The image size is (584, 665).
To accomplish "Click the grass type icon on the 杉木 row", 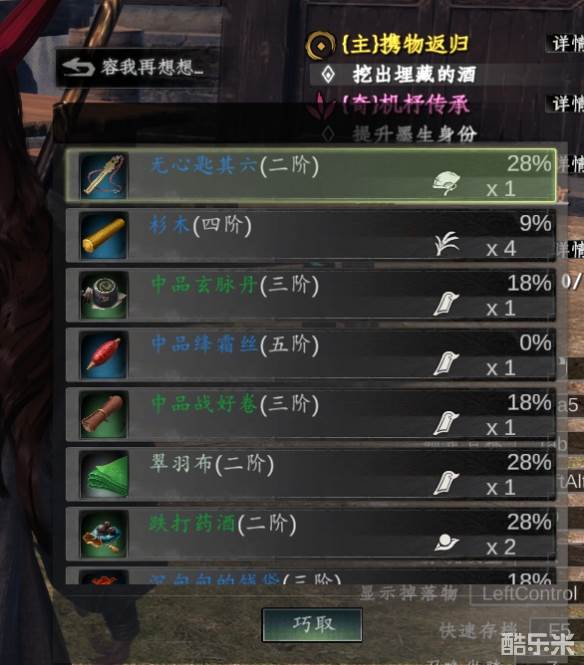I will (446, 243).
